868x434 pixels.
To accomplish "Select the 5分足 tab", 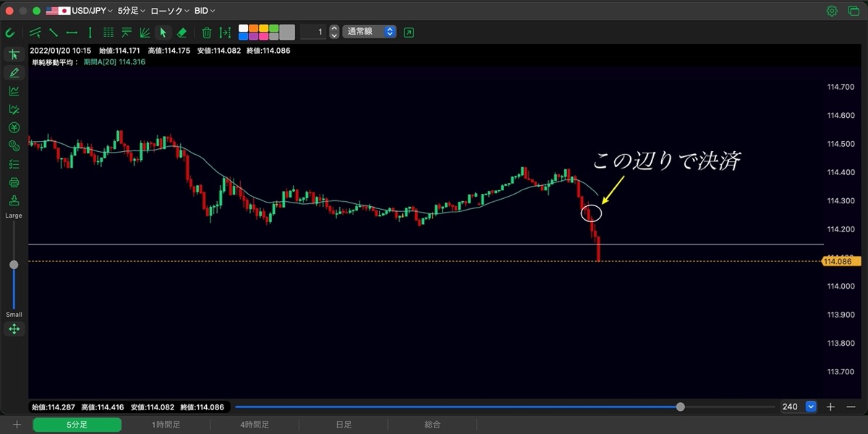I will coord(77,425).
